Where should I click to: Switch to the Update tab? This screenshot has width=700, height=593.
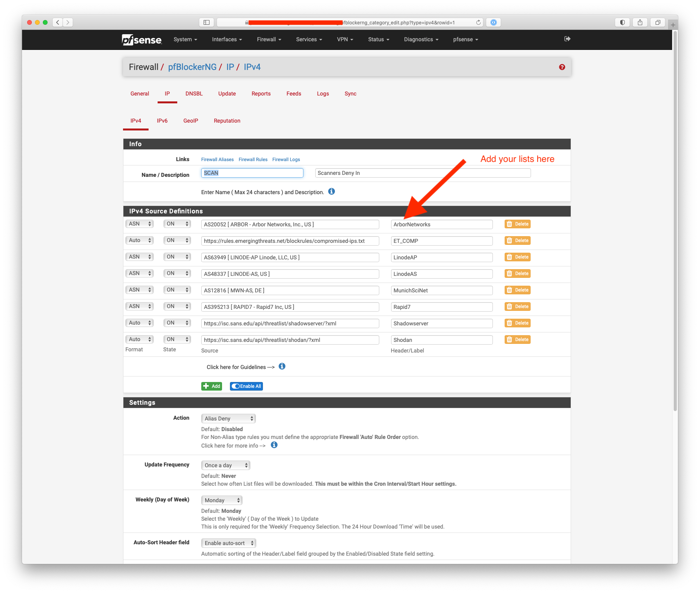point(227,94)
